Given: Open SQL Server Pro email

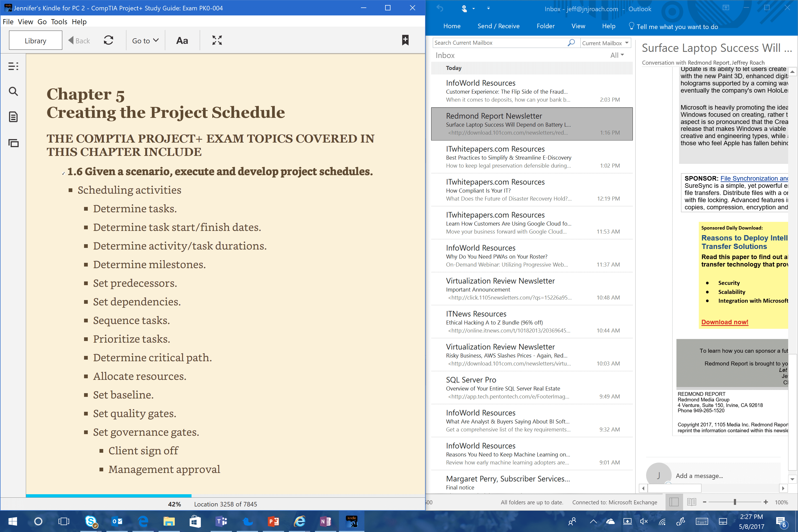Looking at the screenshot, I should pos(532,388).
